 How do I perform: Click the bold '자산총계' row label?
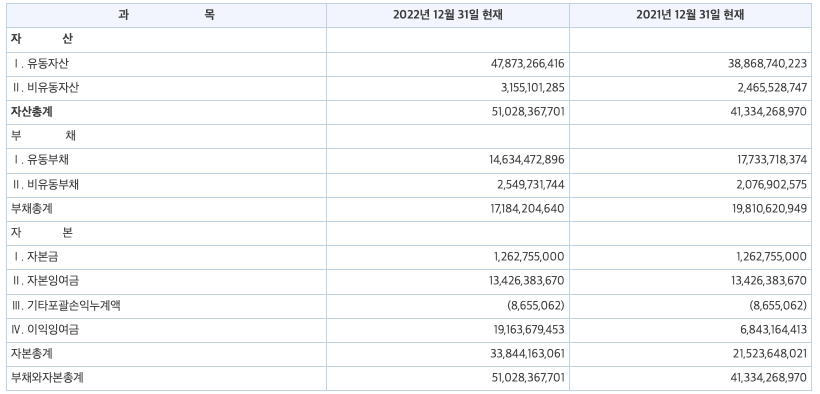(32, 112)
